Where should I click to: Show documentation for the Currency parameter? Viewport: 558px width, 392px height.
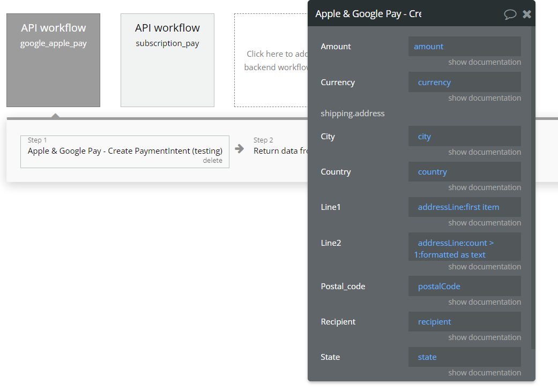(485, 98)
